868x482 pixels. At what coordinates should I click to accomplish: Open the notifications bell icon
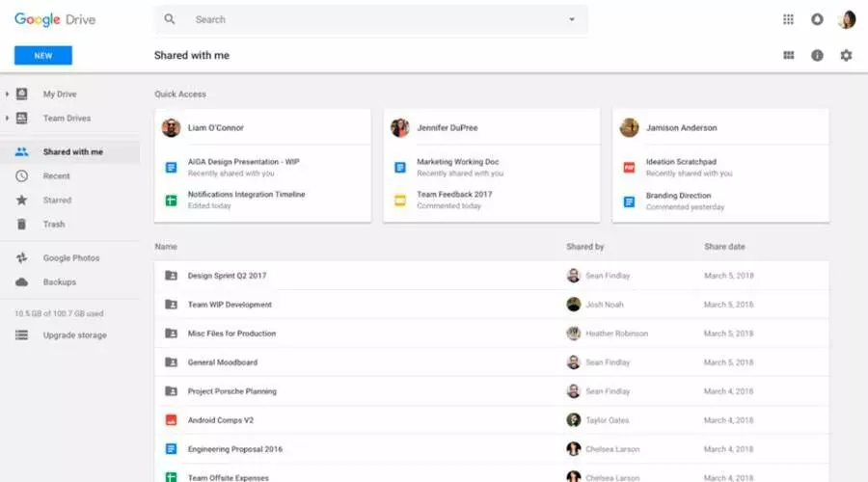pyautogui.click(x=817, y=19)
